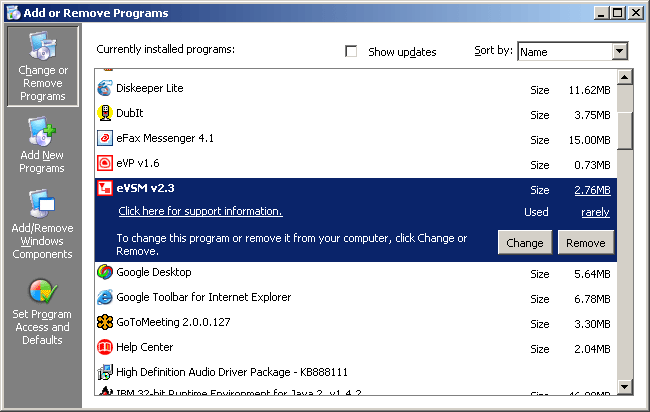The image size is (650, 412).
Task: Select the Google Desktop entry
Action: (x=356, y=272)
